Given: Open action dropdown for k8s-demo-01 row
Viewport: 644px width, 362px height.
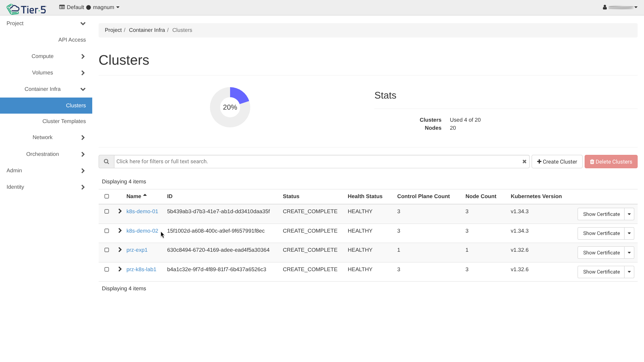Looking at the screenshot, I should pos(629,214).
